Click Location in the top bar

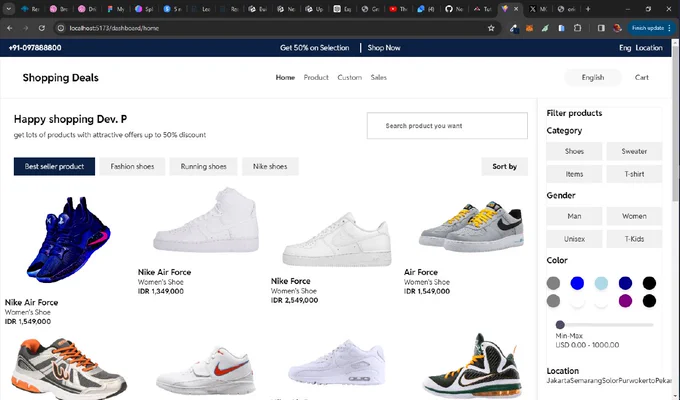[x=649, y=48]
